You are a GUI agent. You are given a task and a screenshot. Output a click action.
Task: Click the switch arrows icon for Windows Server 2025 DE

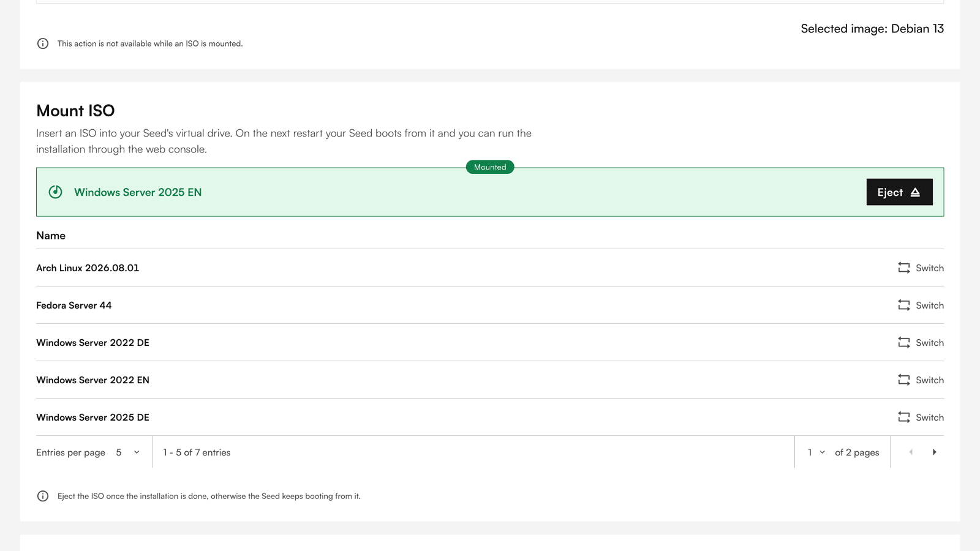tap(904, 417)
